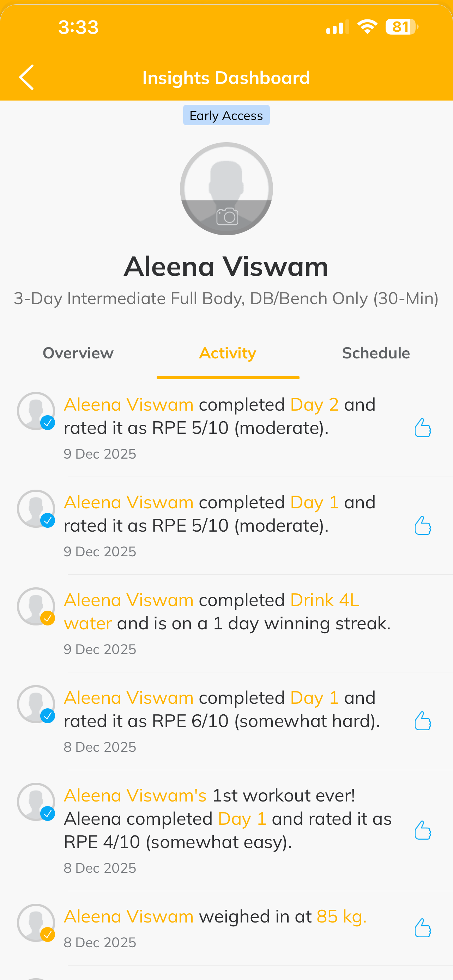This screenshot has height=980, width=453.
Task: Give thumbs up to 85 kg weigh-in
Action: 422,927
